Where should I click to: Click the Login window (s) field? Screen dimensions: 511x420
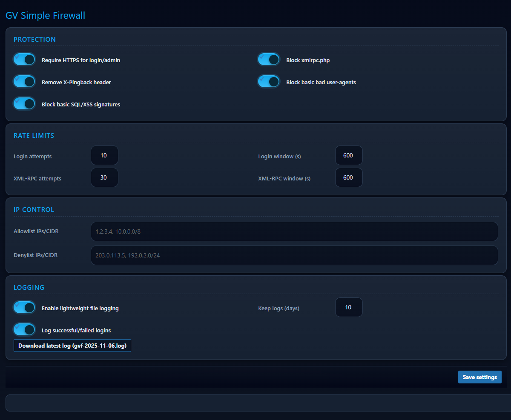(x=349, y=155)
